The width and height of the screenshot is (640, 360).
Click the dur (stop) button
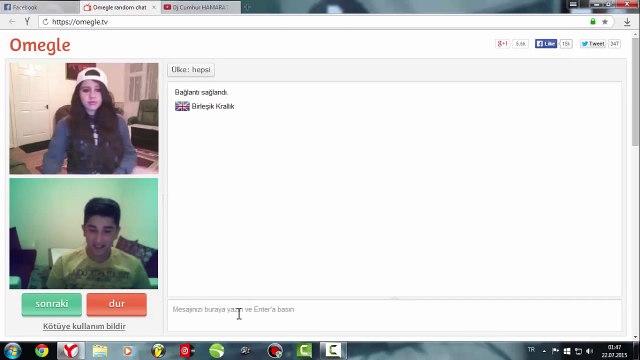tap(117, 304)
